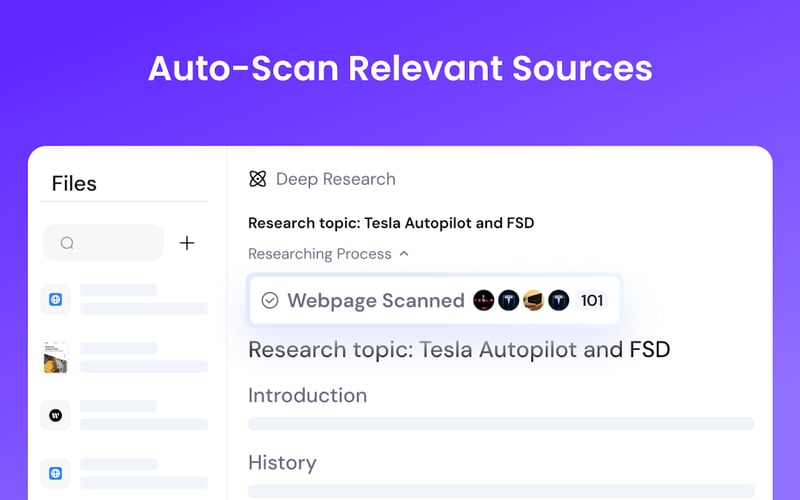Viewport: 800px width, 500px height.
Task: Click the first red-black source avatar
Action: coord(484,301)
